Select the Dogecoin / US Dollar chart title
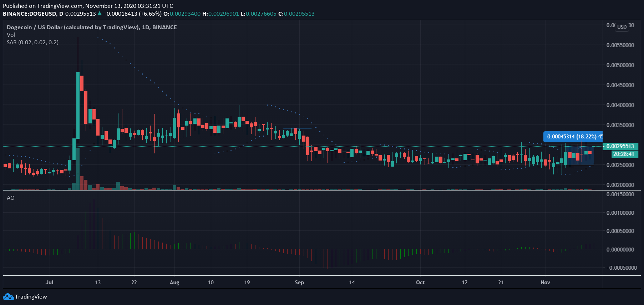This screenshot has width=644, height=305. [x=92, y=27]
